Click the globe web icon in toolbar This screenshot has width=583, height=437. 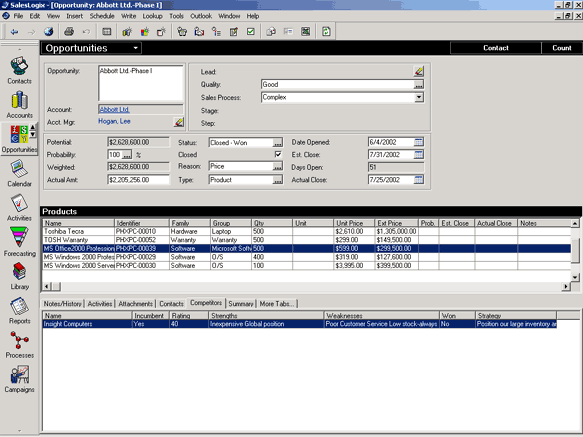(x=48, y=32)
